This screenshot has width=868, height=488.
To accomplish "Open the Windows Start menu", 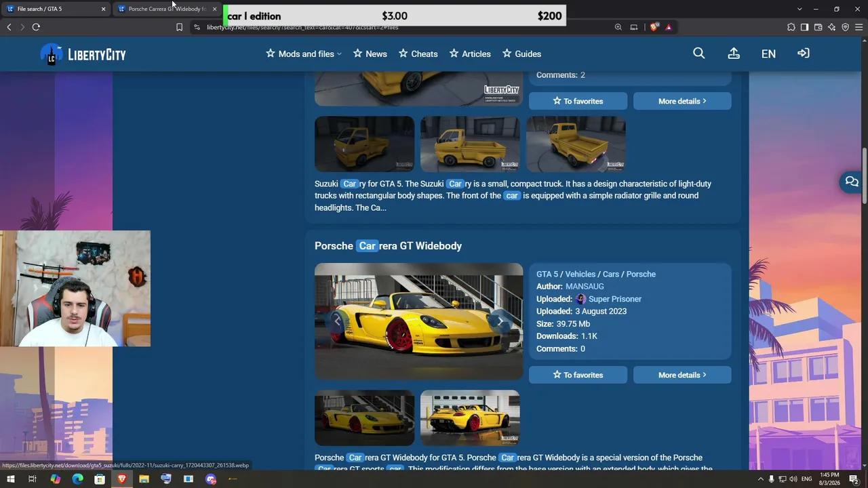I will [x=11, y=479].
